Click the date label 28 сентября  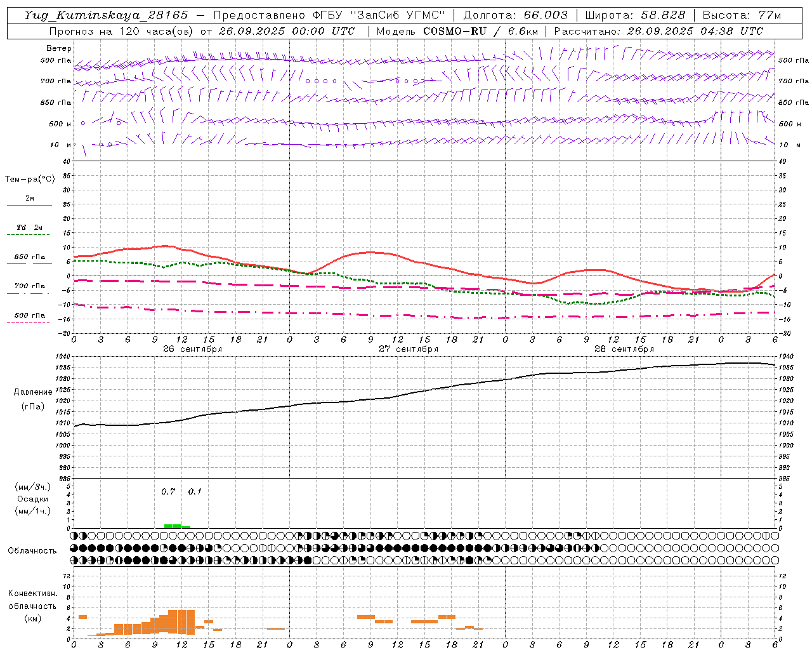tap(624, 349)
